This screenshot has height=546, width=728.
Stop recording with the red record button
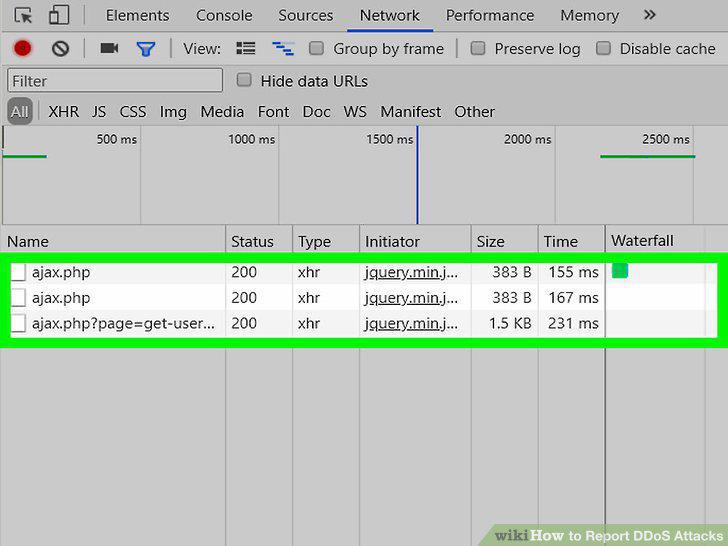[22, 48]
